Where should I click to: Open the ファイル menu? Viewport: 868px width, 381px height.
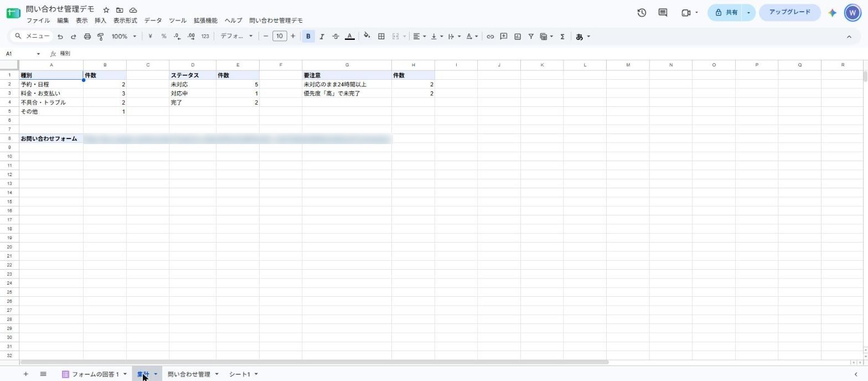[38, 20]
